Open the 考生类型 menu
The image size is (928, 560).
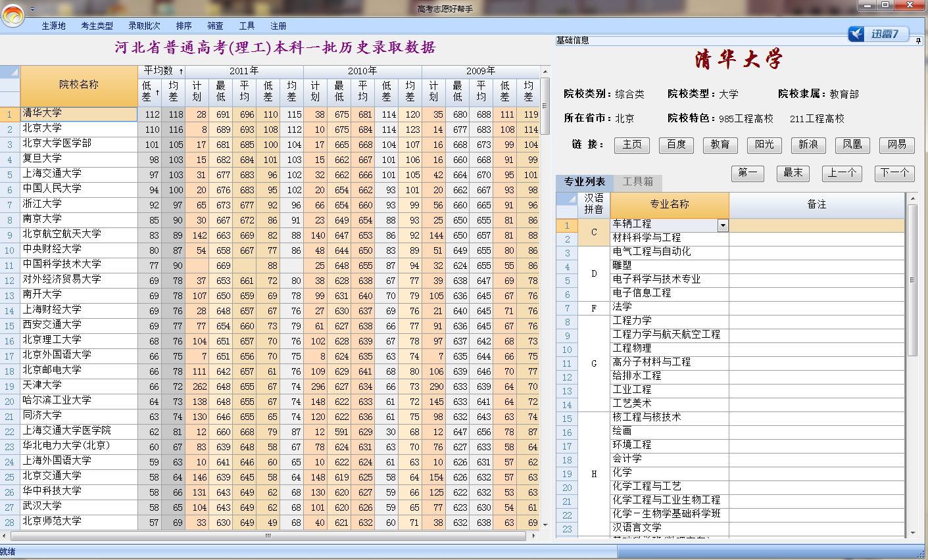97,26
